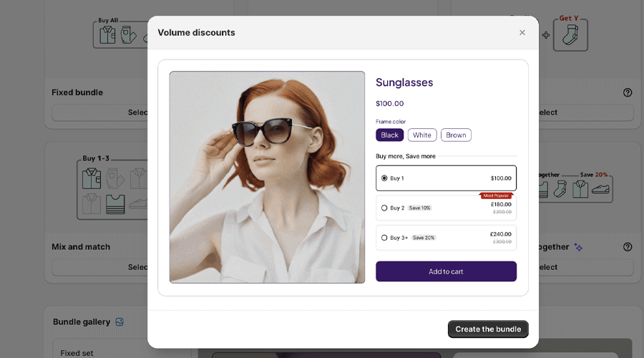This screenshot has height=358, width=644.
Task: Choose the White frame color option
Action: point(421,135)
